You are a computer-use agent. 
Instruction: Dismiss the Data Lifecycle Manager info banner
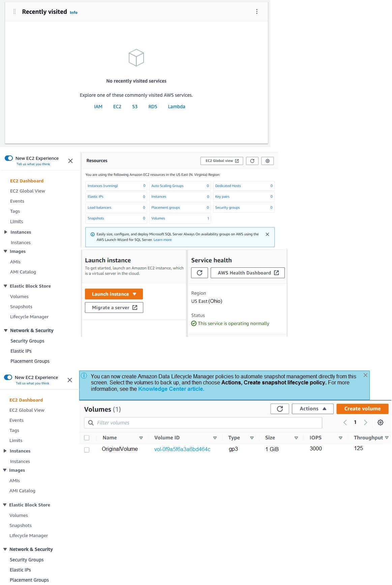[365, 375]
